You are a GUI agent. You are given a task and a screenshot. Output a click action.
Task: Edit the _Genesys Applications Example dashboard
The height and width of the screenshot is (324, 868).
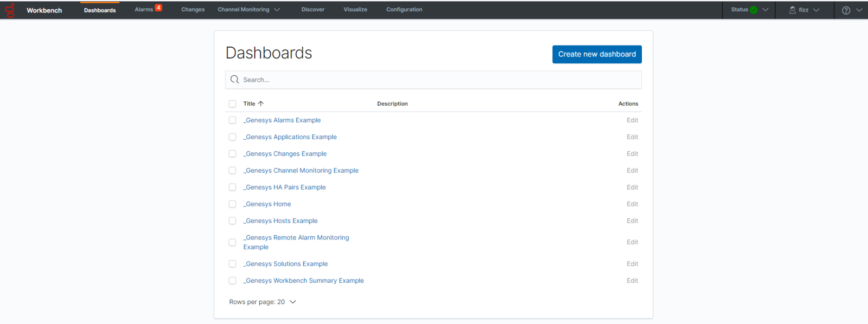pos(632,137)
